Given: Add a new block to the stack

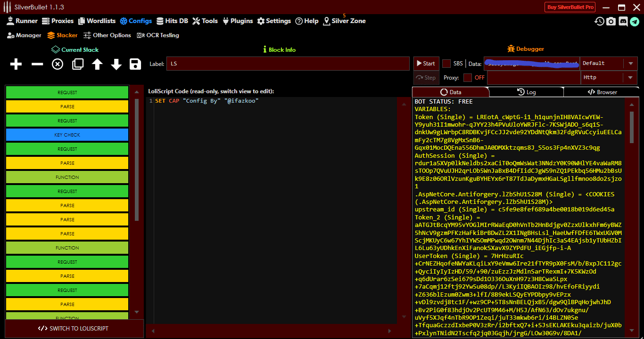Looking at the screenshot, I should (x=16, y=64).
